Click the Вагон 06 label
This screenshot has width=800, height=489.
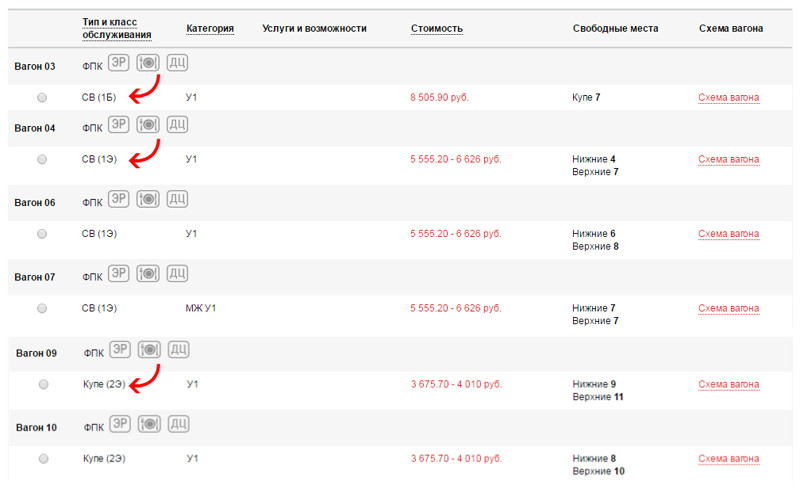pos(35,203)
